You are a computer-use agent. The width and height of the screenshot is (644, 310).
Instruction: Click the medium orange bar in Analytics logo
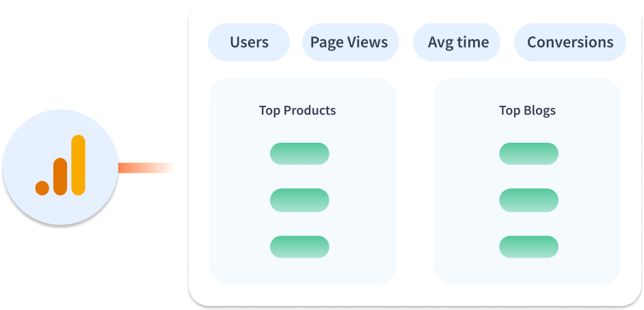pyautogui.click(x=60, y=177)
